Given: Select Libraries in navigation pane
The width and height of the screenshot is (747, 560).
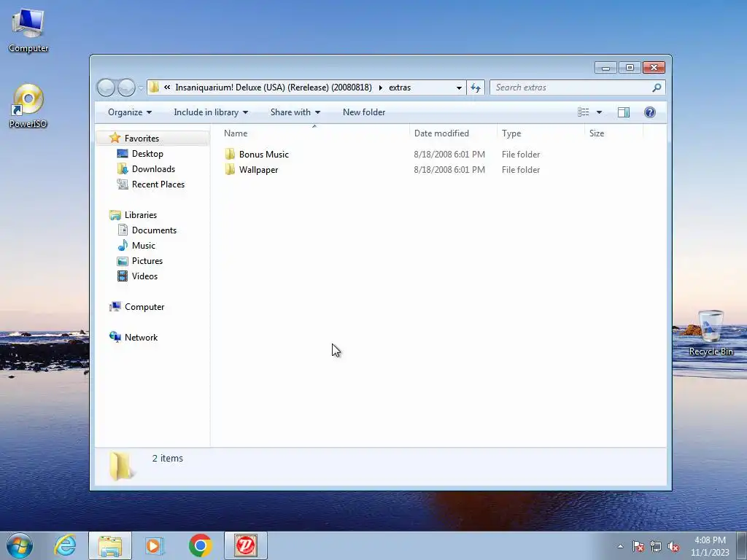Looking at the screenshot, I should click(x=141, y=215).
